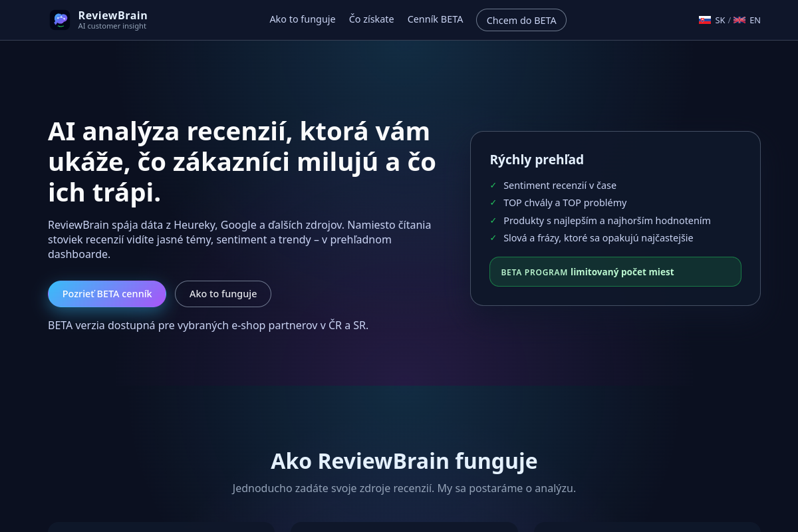Click the ReviewBrain brain logo icon

(60, 20)
